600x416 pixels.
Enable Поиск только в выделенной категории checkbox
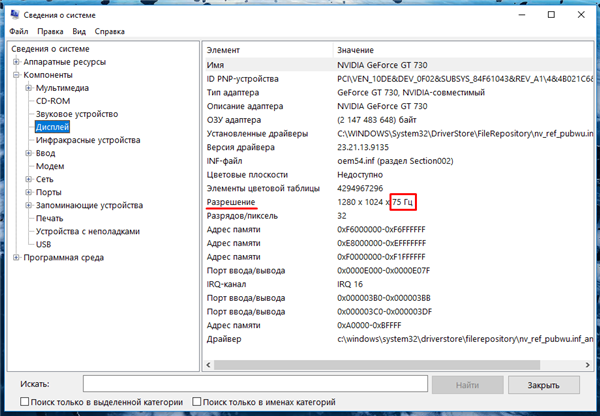[x=24, y=401]
